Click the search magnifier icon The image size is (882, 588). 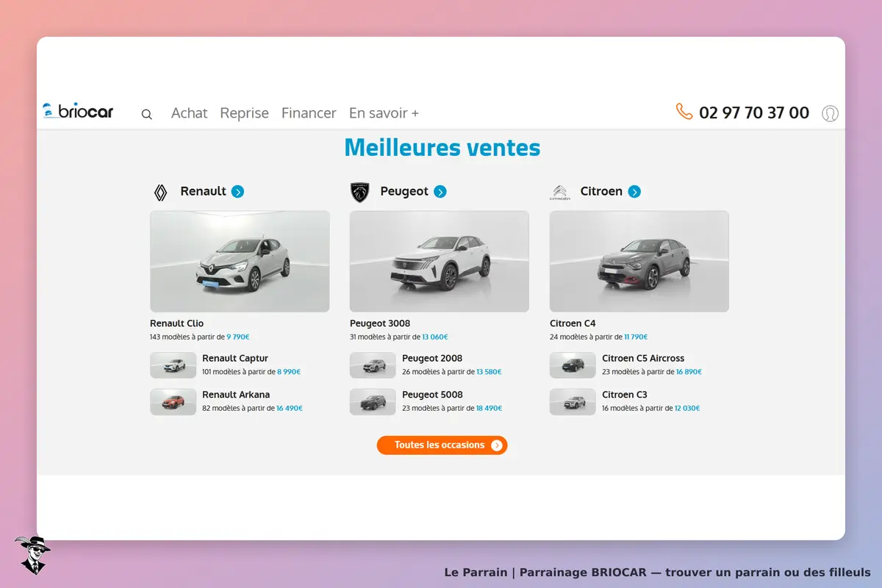coord(147,114)
